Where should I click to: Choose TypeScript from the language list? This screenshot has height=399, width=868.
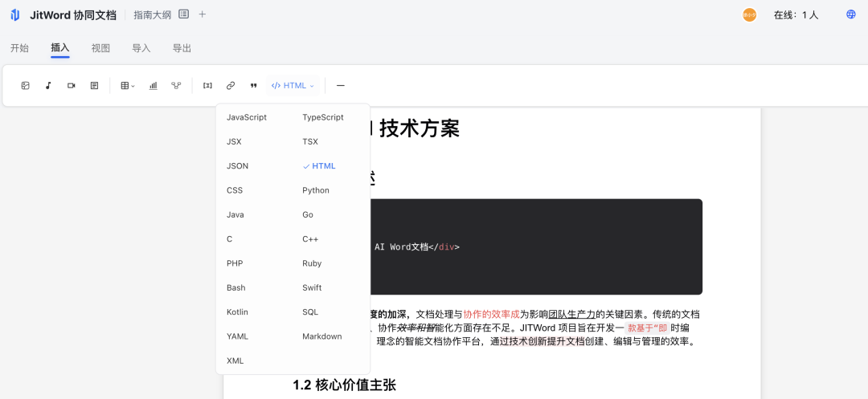tap(323, 117)
